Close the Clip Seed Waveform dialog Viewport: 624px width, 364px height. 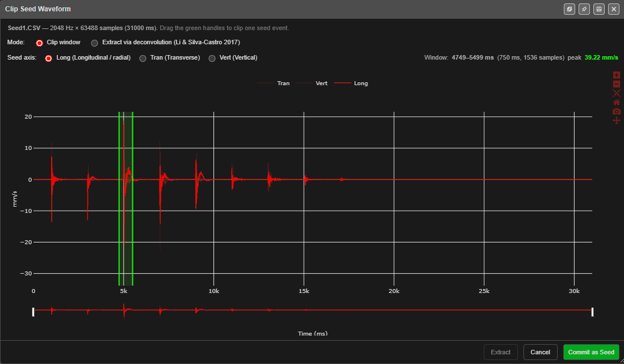click(x=614, y=9)
